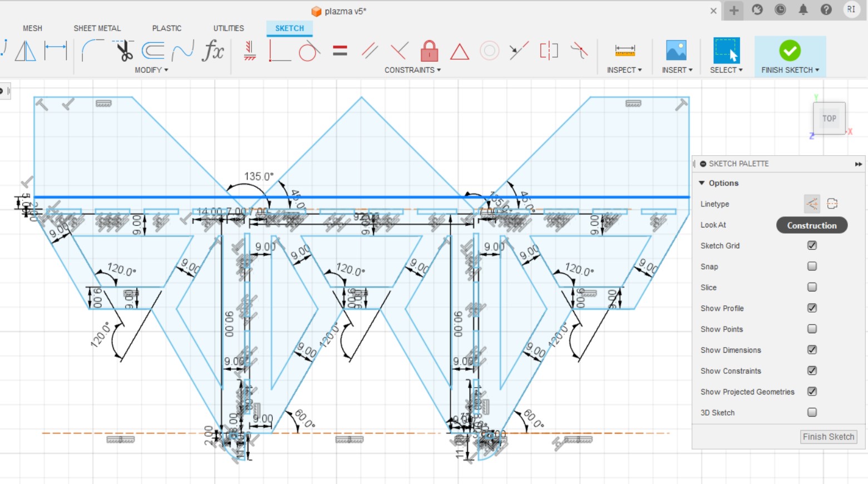Open the RI user profile menu

pos(851,9)
